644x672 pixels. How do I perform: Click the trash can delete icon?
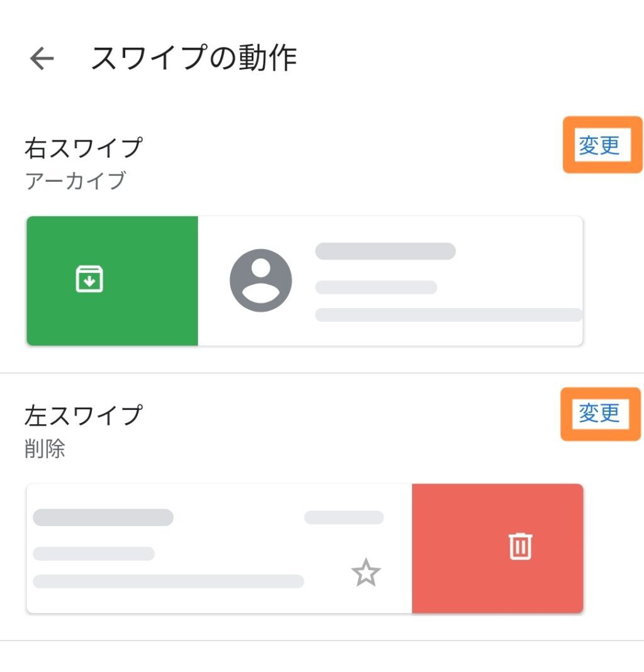click(x=520, y=546)
